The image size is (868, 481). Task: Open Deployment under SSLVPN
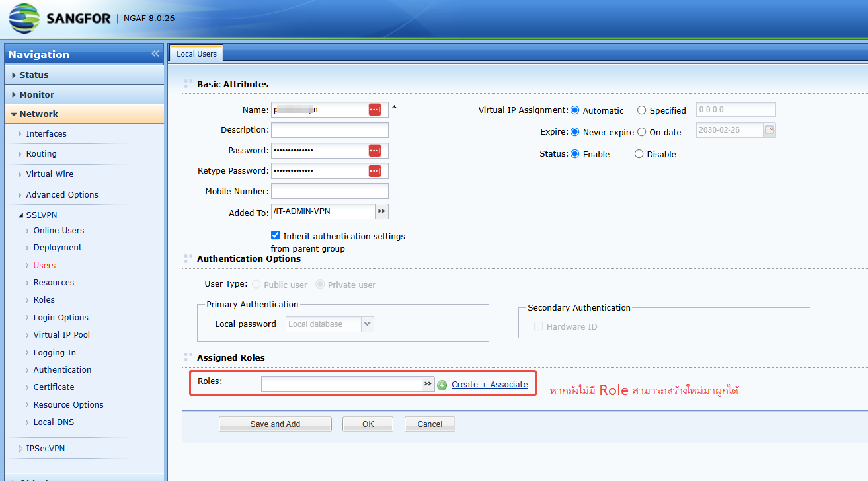(x=58, y=247)
